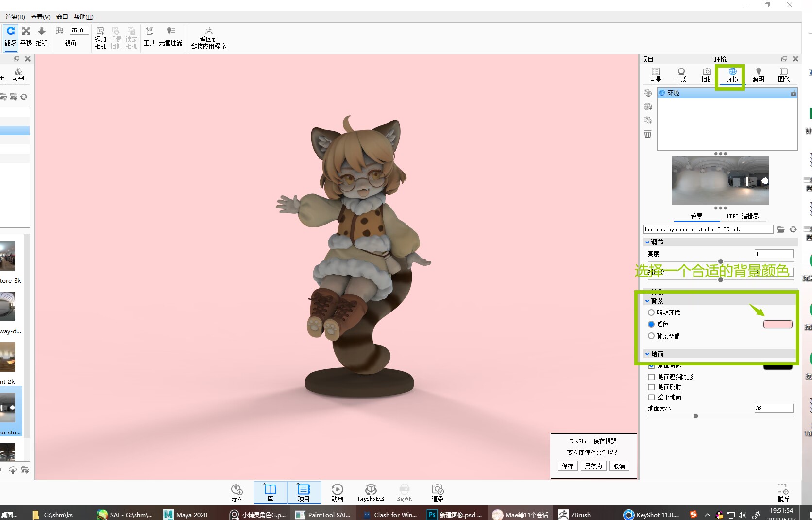The image size is (812, 520).
Task: Collapse the 调节 section
Action: [647, 242]
